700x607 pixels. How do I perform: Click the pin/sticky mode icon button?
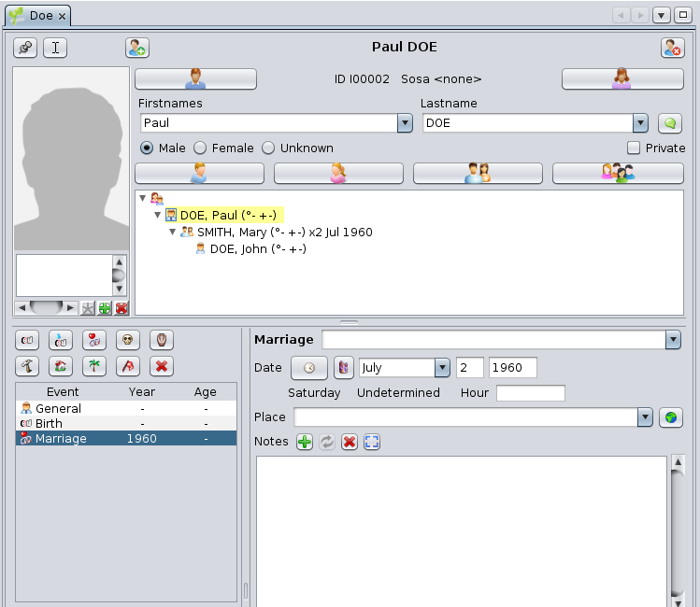coord(25,48)
